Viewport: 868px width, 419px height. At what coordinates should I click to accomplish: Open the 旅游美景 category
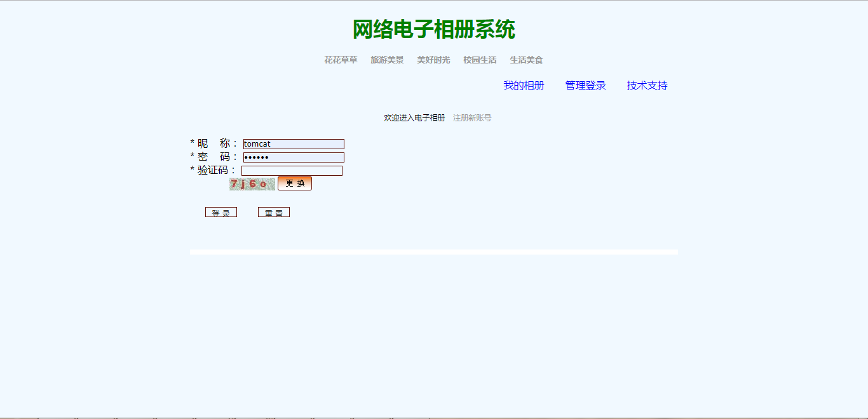tap(387, 60)
